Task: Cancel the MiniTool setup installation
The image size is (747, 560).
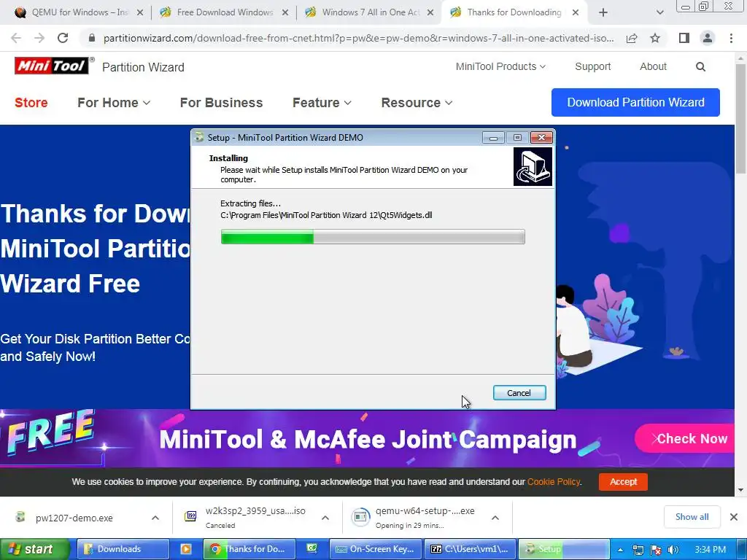Action: coord(519,393)
